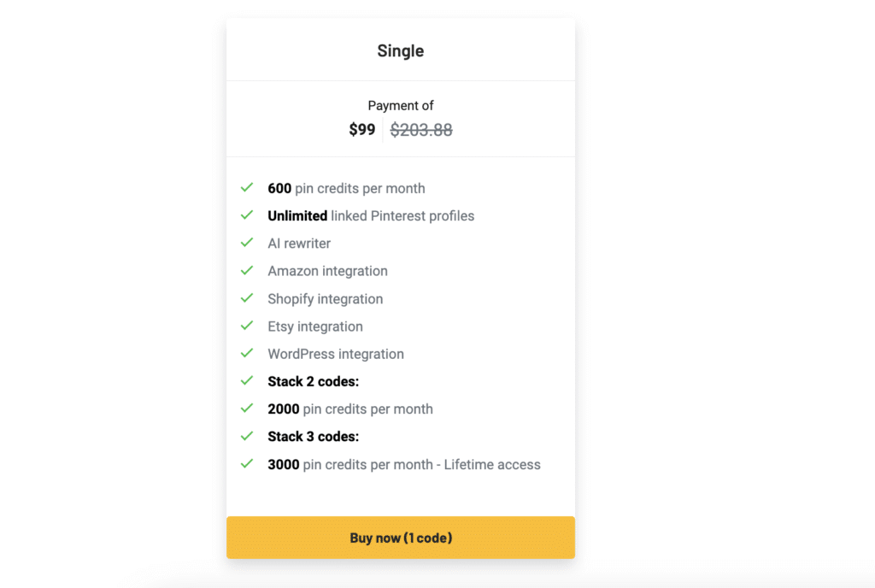Viewport: 875px width, 588px height.
Task: Click the check icon next to Etsy integration
Action: click(247, 326)
